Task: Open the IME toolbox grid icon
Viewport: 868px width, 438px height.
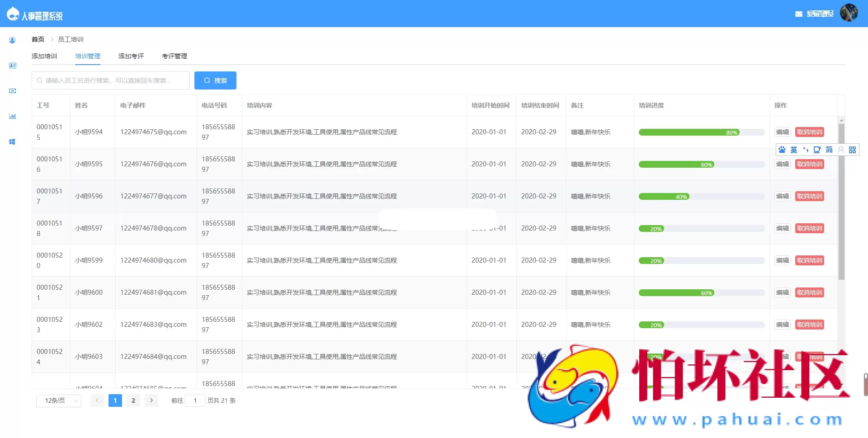Action: pyautogui.click(x=852, y=150)
